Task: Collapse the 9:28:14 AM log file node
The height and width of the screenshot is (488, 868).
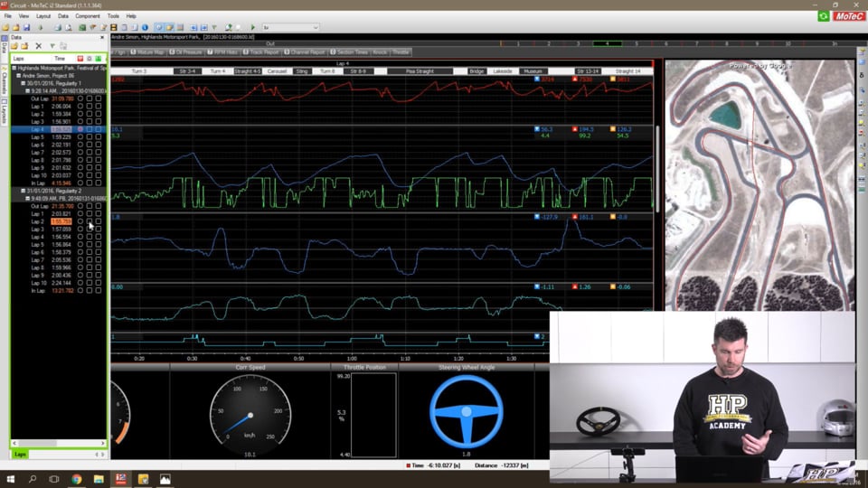Action: [27, 90]
